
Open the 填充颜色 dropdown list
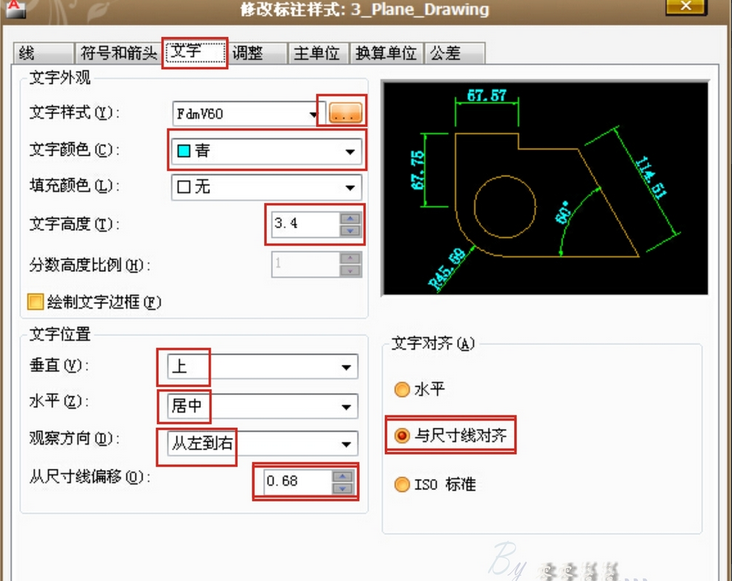coord(350,187)
